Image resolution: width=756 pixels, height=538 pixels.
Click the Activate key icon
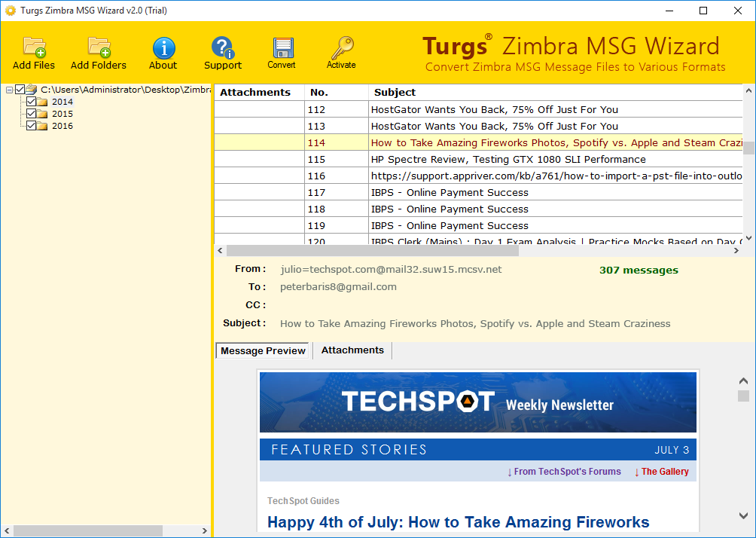click(x=342, y=47)
